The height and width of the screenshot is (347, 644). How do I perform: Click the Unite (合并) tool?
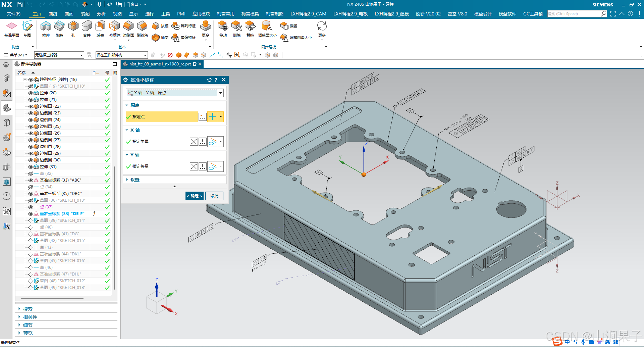[87, 29]
